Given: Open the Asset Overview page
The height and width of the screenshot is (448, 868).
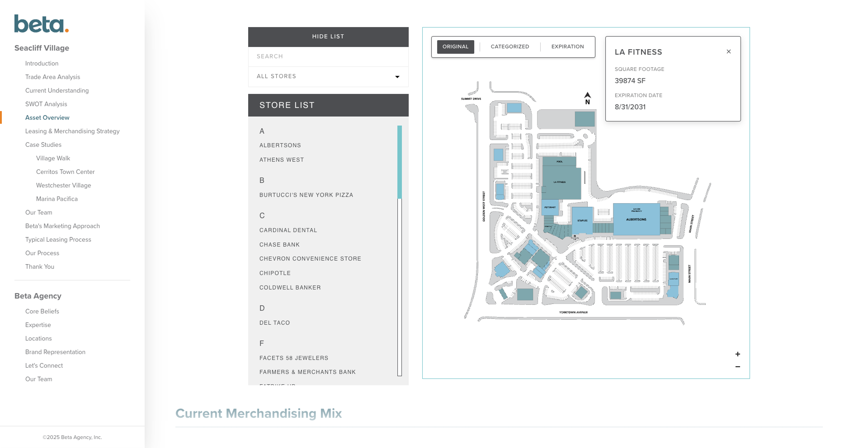Looking at the screenshot, I should 47,118.
